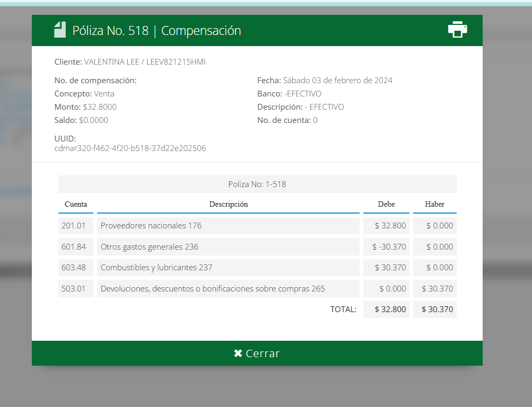Click Otros gastos generales 236 description
This screenshot has height=407, width=532.
(149, 246)
